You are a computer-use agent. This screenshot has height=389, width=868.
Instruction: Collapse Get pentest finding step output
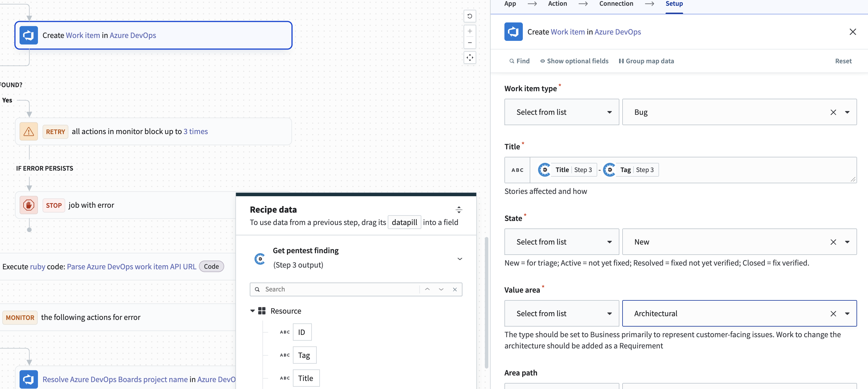(x=460, y=259)
